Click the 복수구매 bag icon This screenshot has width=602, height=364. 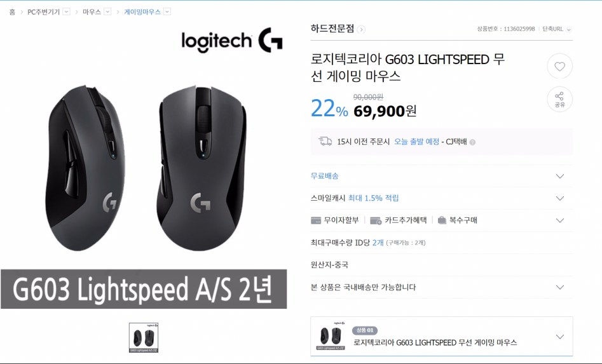(442, 220)
